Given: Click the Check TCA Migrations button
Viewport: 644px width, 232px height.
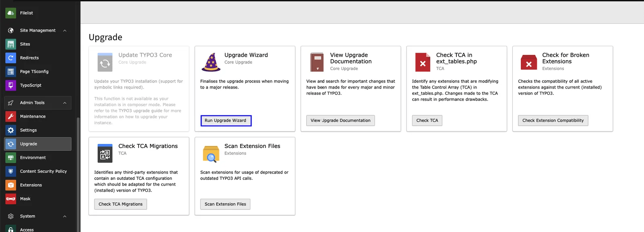Looking at the screenshot, I should tap(120, 204).
